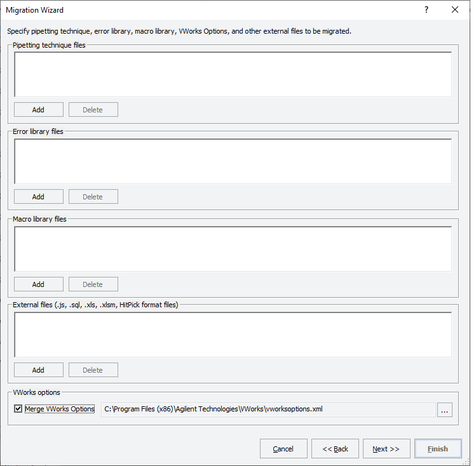Click Delete under Macro library files
Image resolution: width=476 pixels, height=466 pixels.
[93, 284]
